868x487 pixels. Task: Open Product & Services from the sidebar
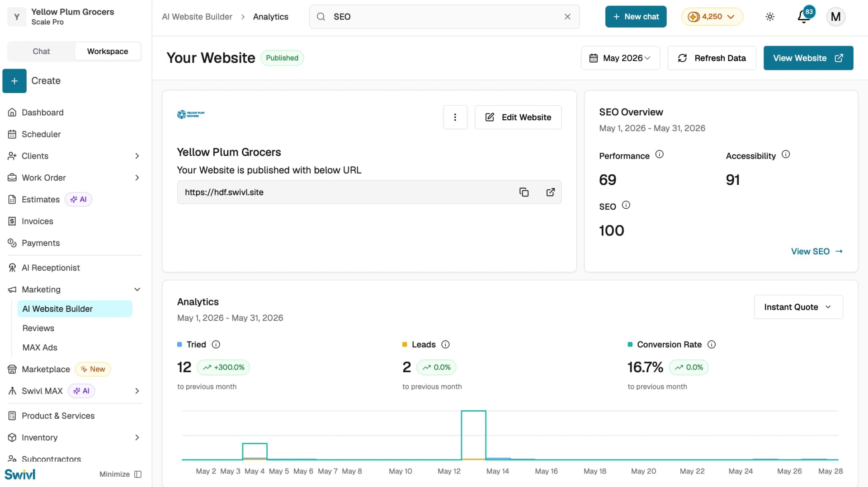tap(58, 416)
